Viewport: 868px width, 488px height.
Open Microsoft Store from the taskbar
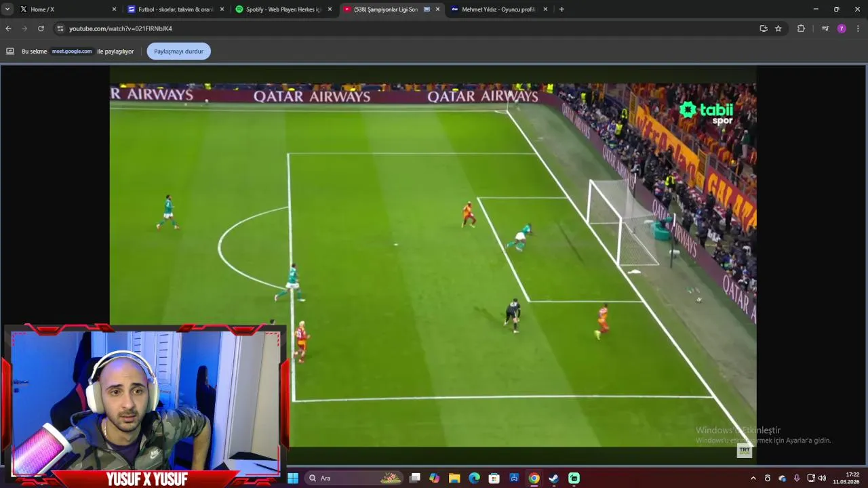click(x=494, y=478)
